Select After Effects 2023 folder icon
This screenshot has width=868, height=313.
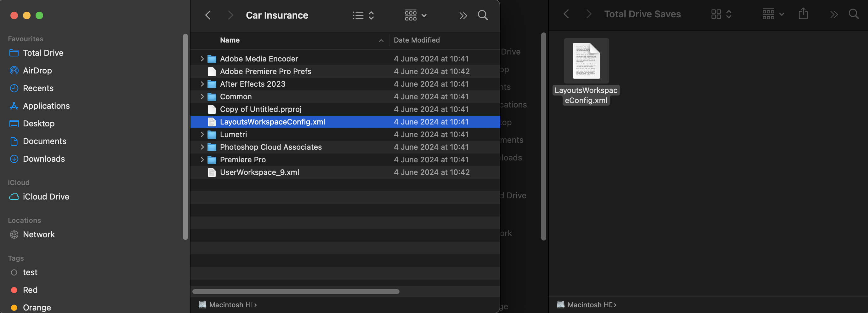click(212, 84)
